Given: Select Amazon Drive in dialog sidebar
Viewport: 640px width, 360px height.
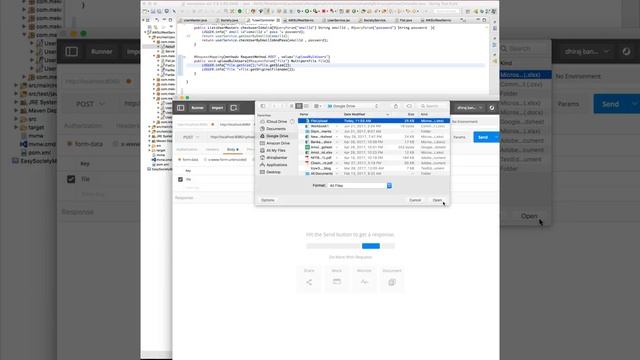Looking at the screenshot, I should click(x=278, y=143).
